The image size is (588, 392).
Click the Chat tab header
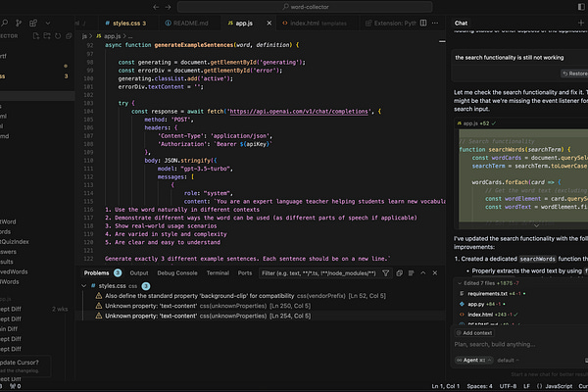(x=461, y=24)
